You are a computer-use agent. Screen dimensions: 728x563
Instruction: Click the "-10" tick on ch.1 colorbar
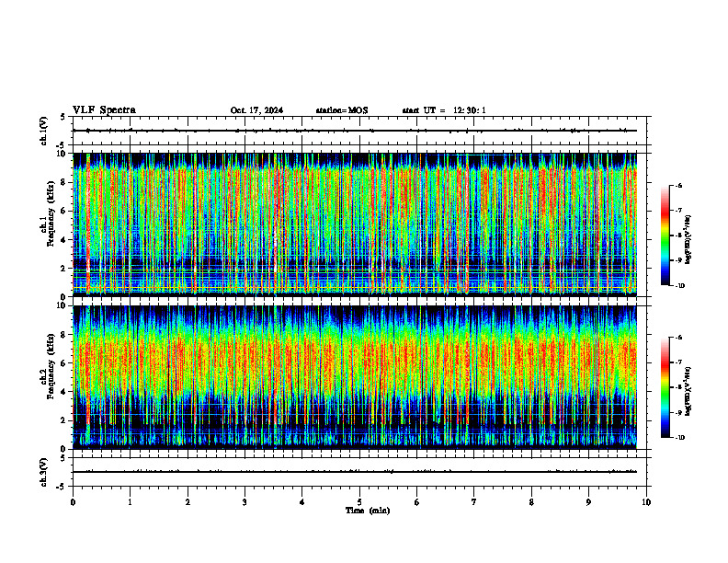(x=680, y=286)
